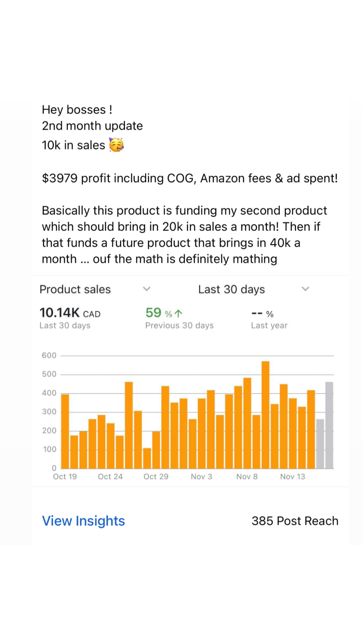Click the Nov 13 axis label
This screenshot has height=644, width=362.
(x=293, y=477)
